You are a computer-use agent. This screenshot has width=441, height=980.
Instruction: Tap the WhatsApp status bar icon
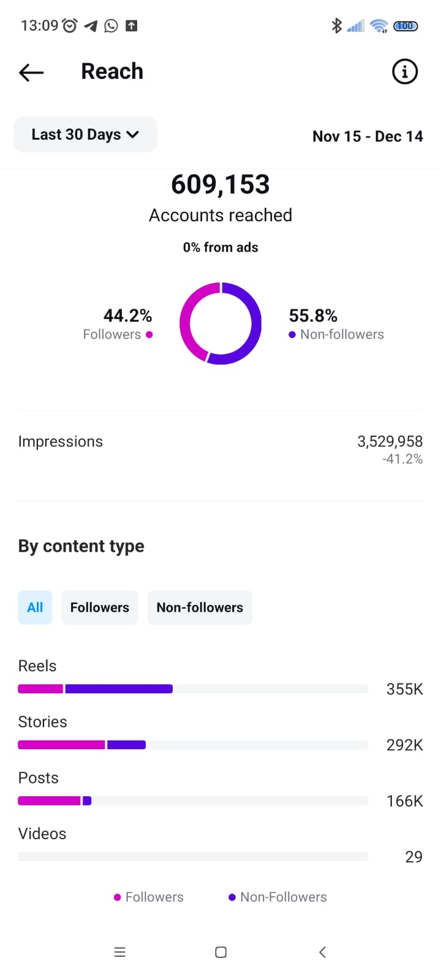(111, 26)
